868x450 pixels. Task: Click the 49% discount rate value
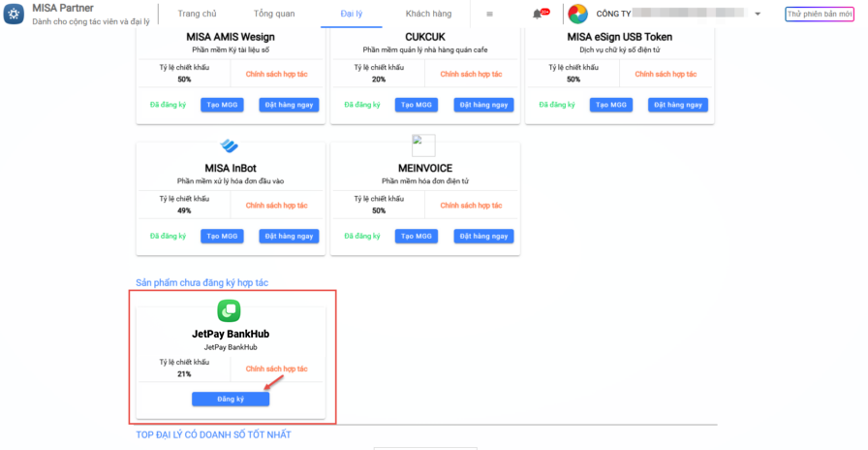coord(184,210)
